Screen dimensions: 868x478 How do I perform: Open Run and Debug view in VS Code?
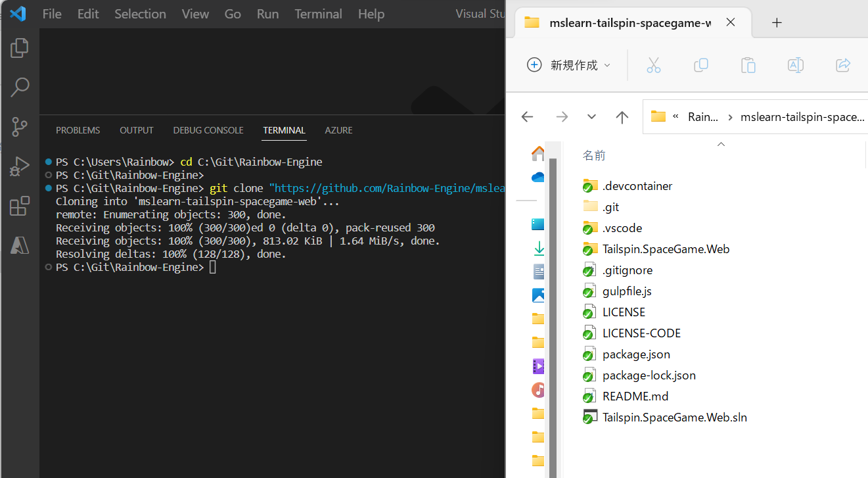(20, 166)
